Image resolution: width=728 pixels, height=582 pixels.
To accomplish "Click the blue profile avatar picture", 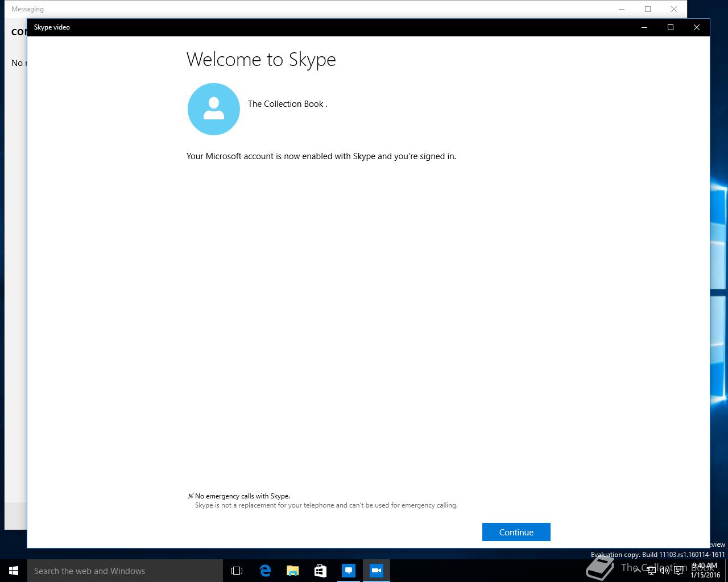I will pos(214,109).
